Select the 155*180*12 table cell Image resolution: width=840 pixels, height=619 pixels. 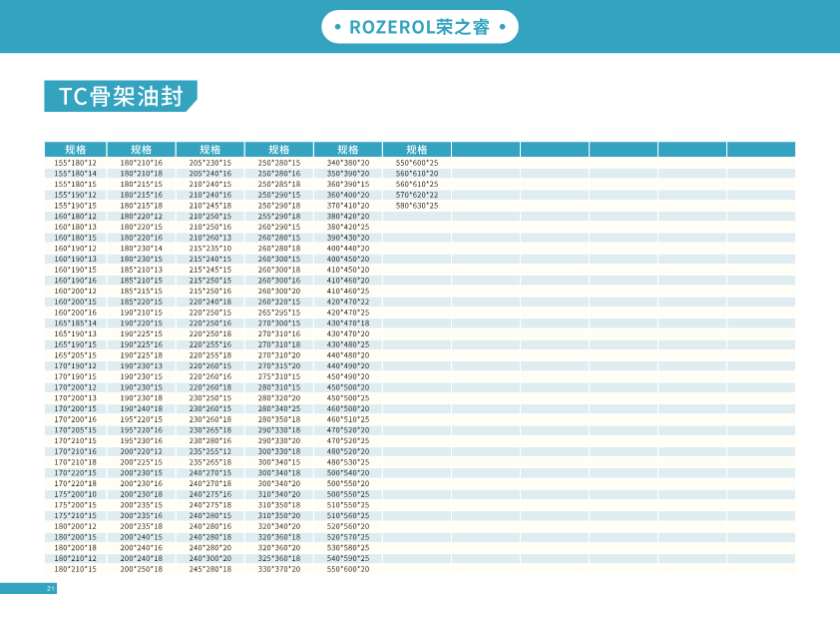76,162
